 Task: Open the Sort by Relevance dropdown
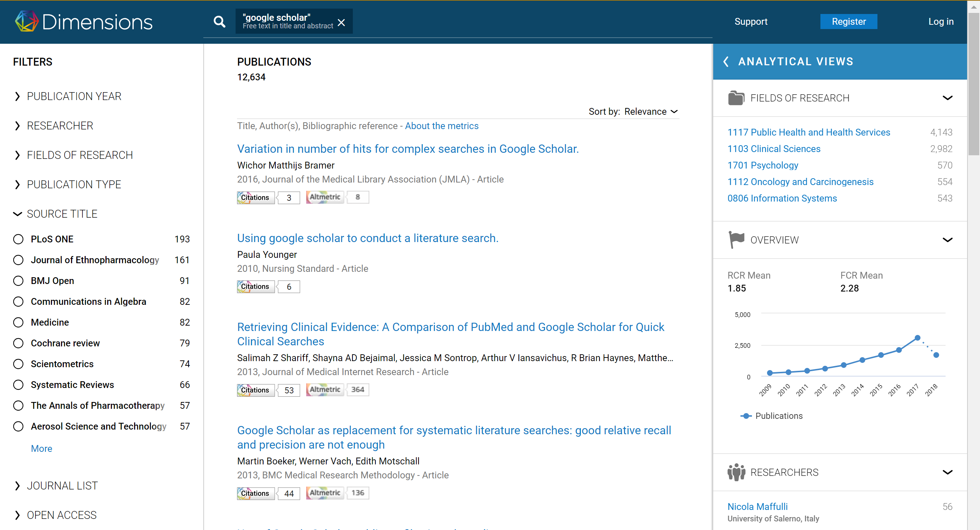633,112
